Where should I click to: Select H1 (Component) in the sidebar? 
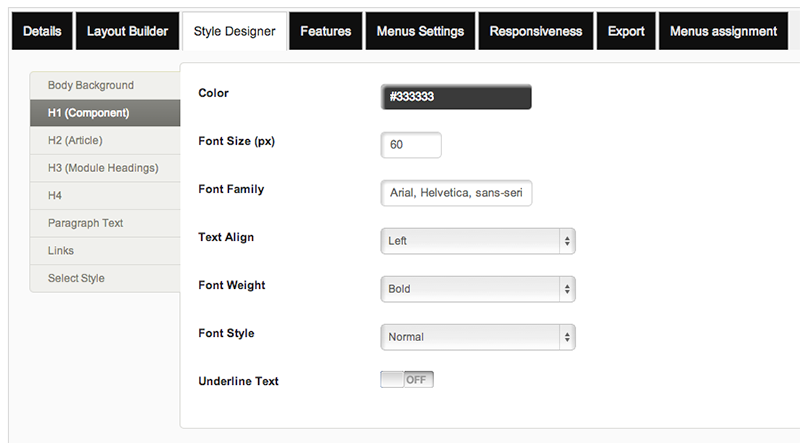pos(105,113)
